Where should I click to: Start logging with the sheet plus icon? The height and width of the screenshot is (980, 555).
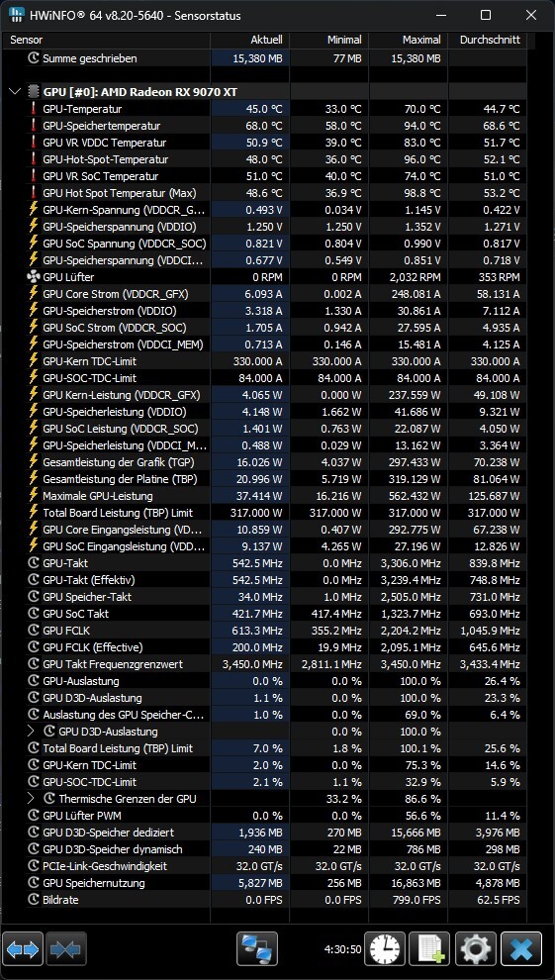[429, 949]
